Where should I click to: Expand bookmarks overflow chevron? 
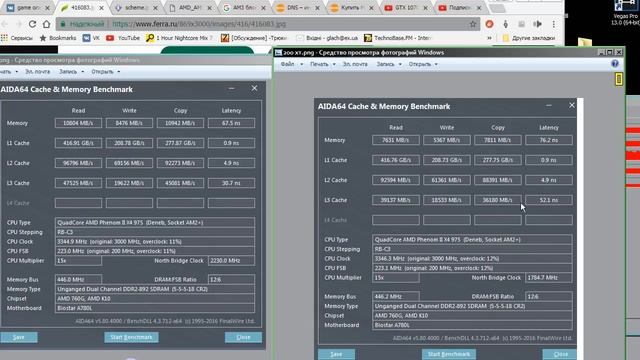[489, 38]
